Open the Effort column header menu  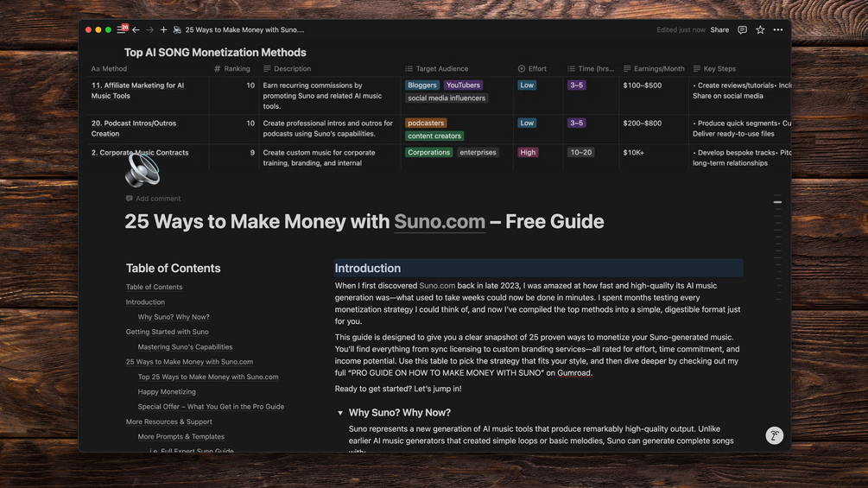(532, 68)
